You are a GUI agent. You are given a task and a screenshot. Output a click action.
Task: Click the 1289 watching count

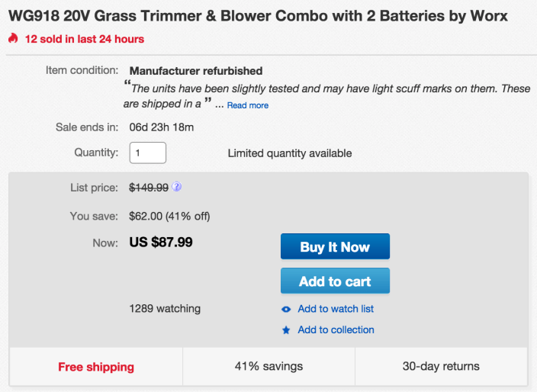coord(165,309)
